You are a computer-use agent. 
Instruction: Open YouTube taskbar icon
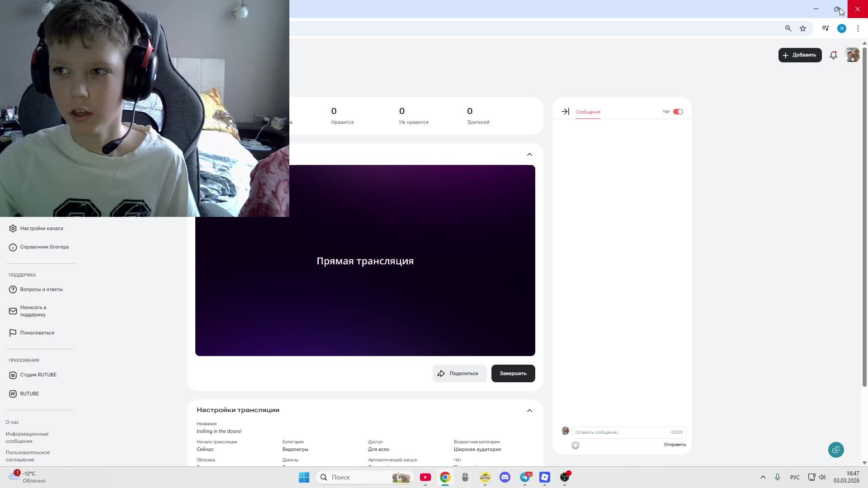click(425, 477)
